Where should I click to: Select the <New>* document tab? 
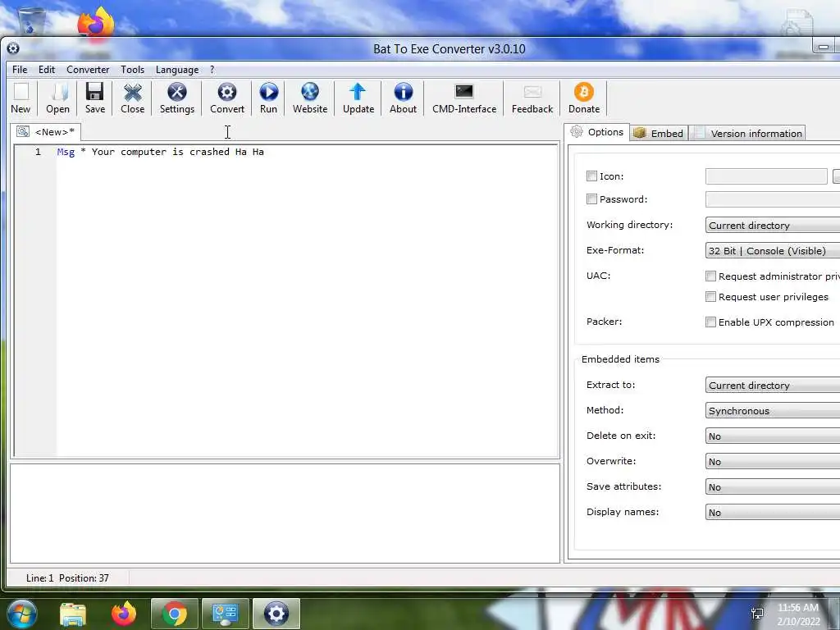(x=46, y=132)
